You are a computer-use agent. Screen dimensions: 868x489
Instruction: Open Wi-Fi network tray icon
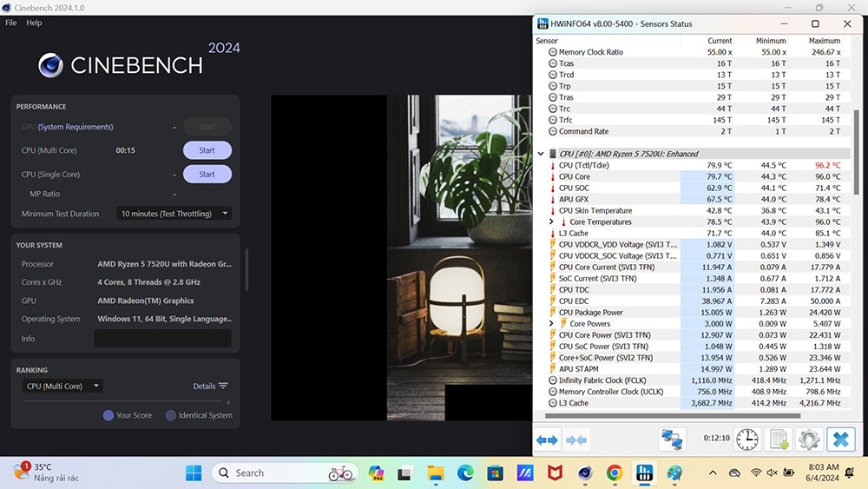756,472
